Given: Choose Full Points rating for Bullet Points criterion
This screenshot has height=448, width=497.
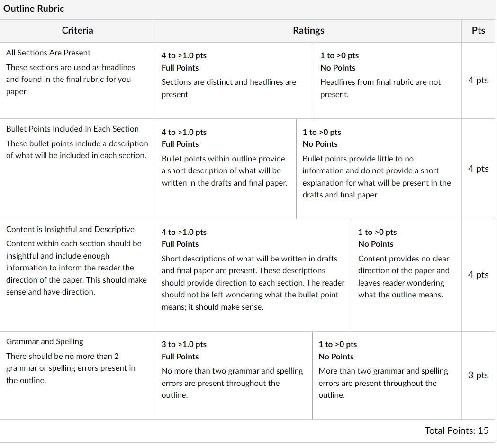Looking at the screenshot, I should [226, 169].
